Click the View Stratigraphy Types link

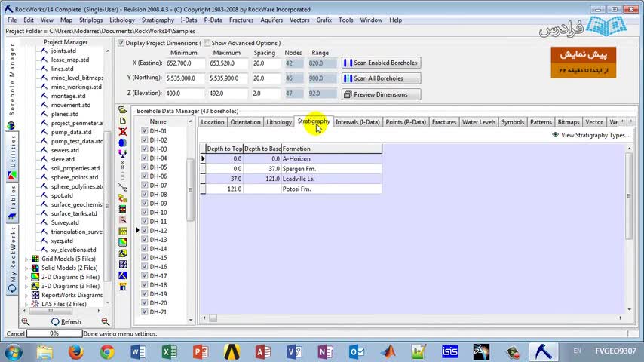(x=595, y=135)
